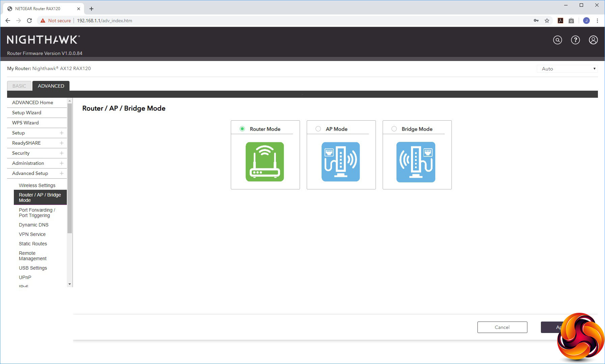
Task: Click the green Router Mode image
Action: (265, 162)
